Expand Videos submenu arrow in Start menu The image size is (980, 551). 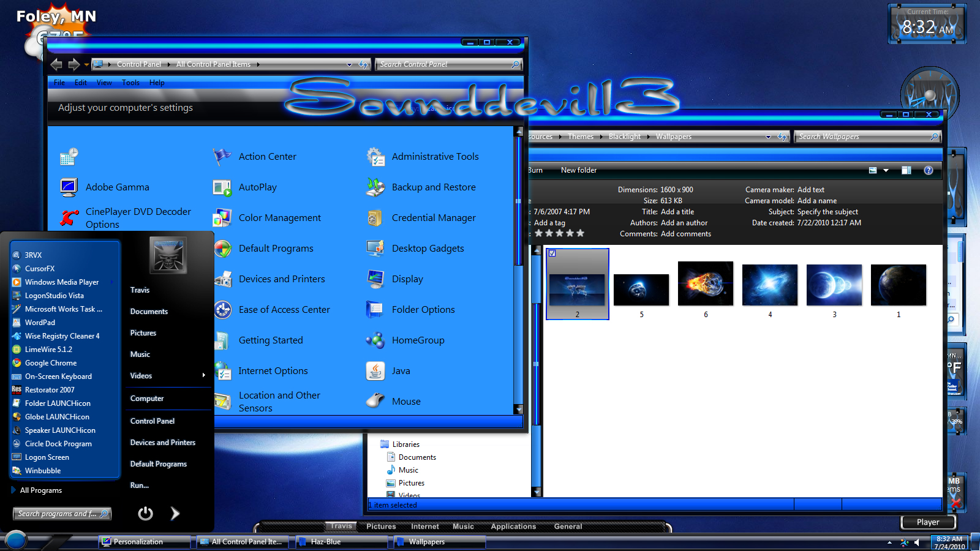coord(203,375)
